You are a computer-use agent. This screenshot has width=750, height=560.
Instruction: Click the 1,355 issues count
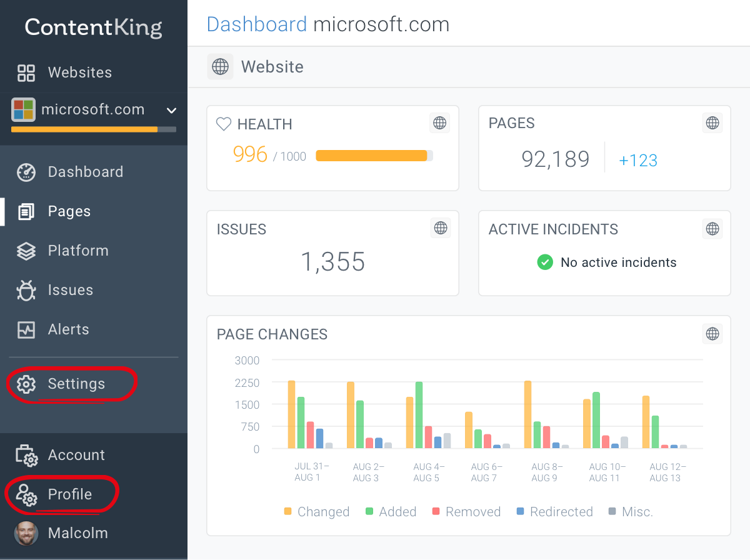pyautogui.click(x=333, y=262)
